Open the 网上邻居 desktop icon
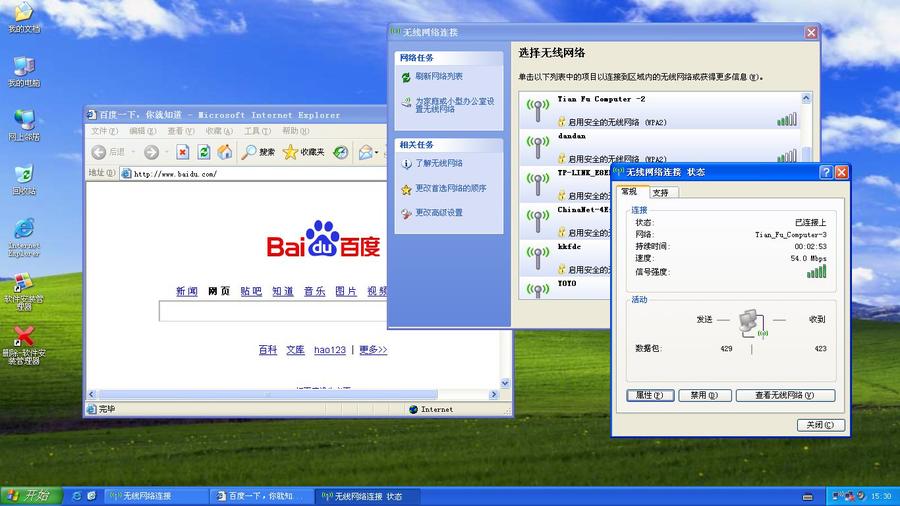Screen dimensions: 900x506 pyautogui.click(x=24, y=125)
